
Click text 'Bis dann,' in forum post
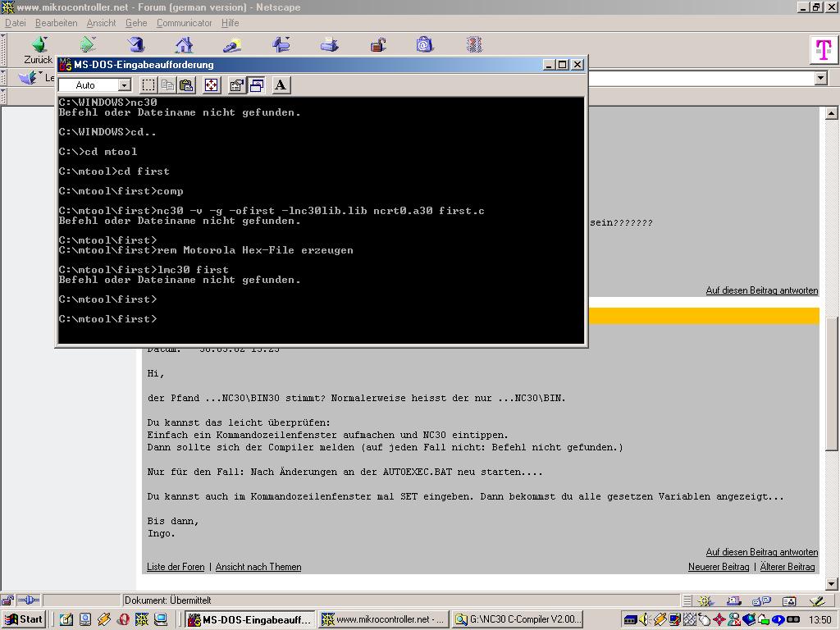pyautogui.click(x=173, y=521)
